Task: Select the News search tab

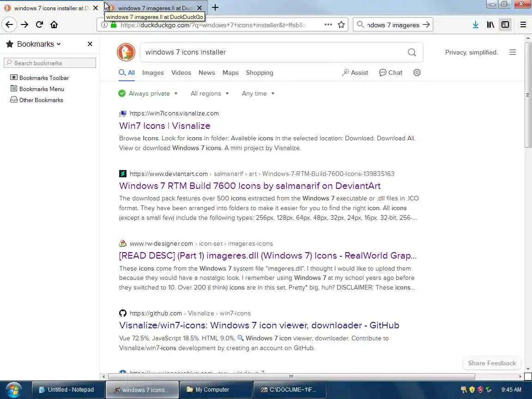Action: click(206, 73)
